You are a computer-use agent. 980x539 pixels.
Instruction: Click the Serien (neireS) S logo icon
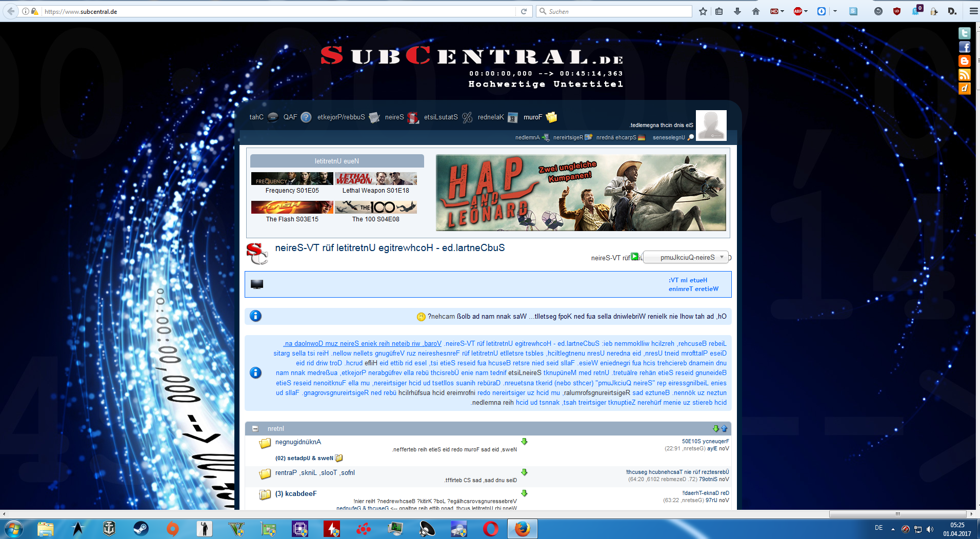pos(413,117)
